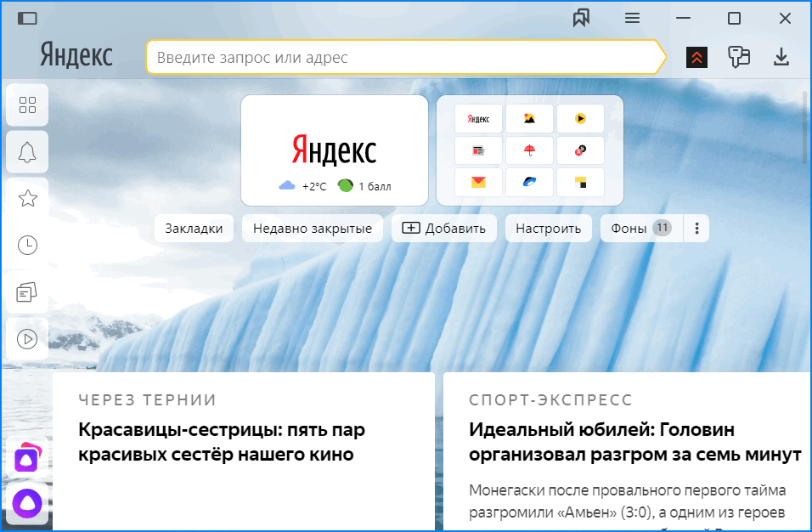This screenshot has width=812, height=532.
Task: Switch to Недавно закрытые tab
Action: click(x=312, y=228)
